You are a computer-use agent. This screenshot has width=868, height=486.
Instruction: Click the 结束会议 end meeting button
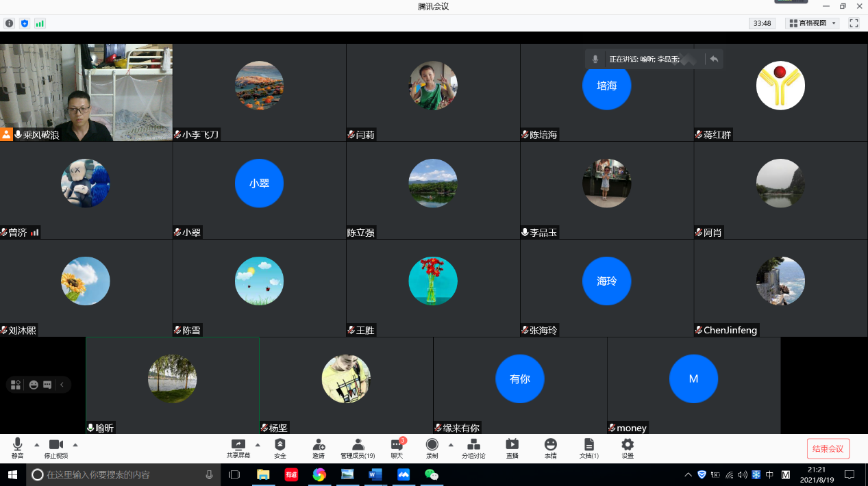[828, 448]
